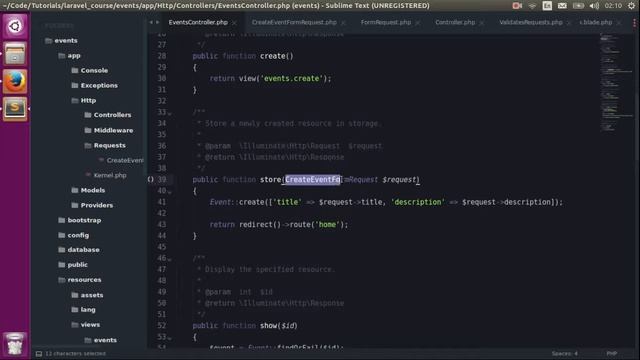This screenshot has width=640, height=360.
Task: Collapse the Requests folder
Action: (x=88, y=145)
